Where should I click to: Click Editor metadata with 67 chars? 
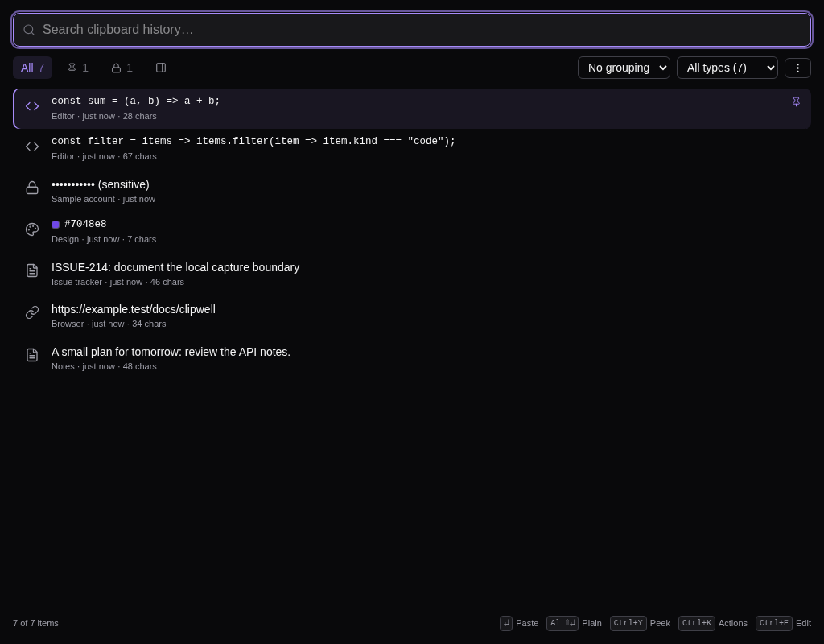(104, 157)
